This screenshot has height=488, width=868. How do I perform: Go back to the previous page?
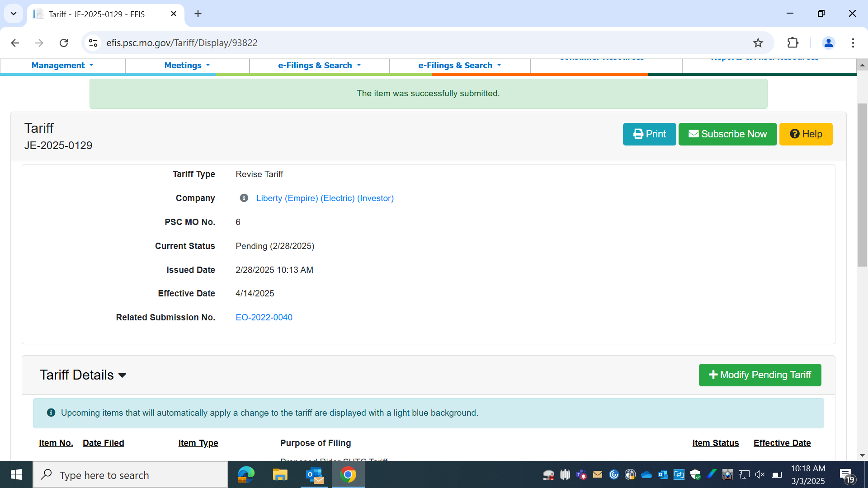(15, 43)
